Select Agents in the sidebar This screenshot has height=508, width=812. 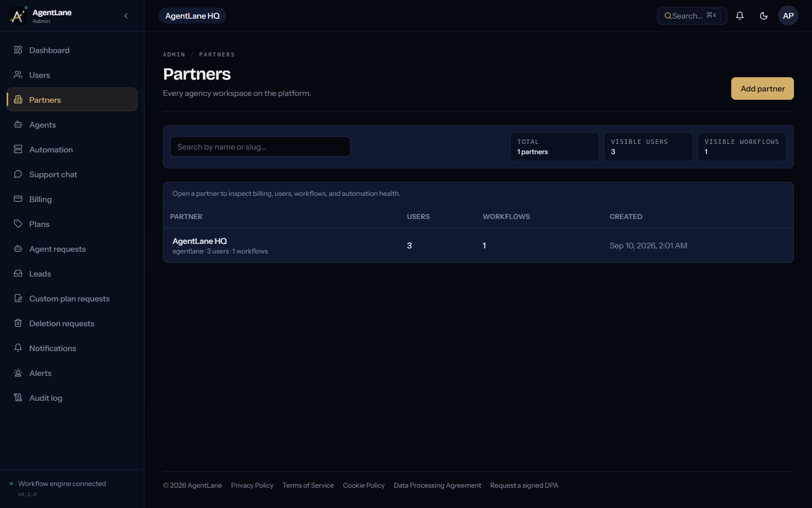coord(72,125)
